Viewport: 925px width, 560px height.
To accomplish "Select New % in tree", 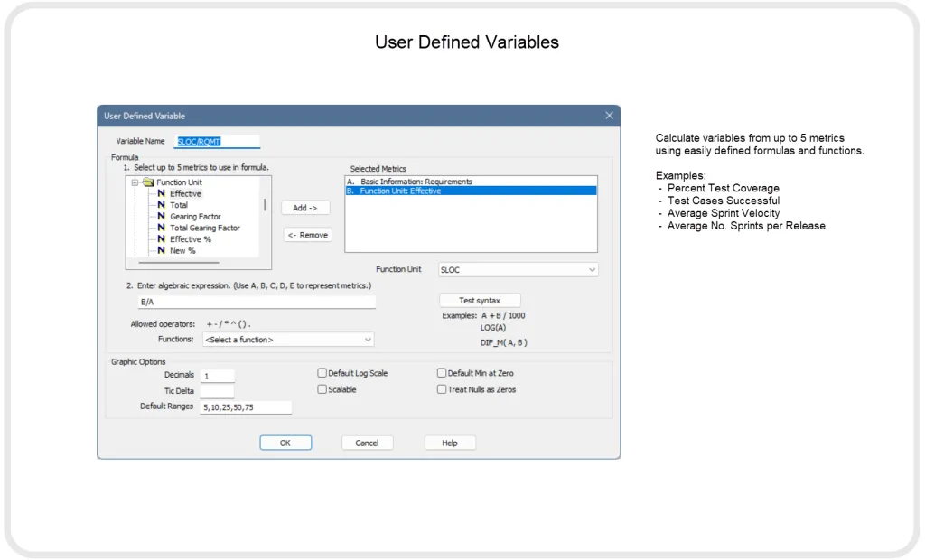I will coord(182,251).
